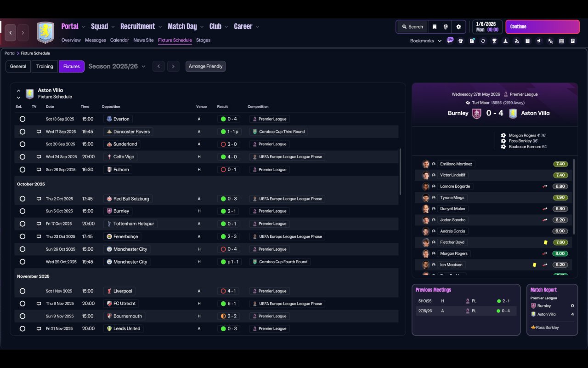Open the Match Report card
Viewport: 588px width, 368px height.
pyautogui.click(x=552, y=310)
